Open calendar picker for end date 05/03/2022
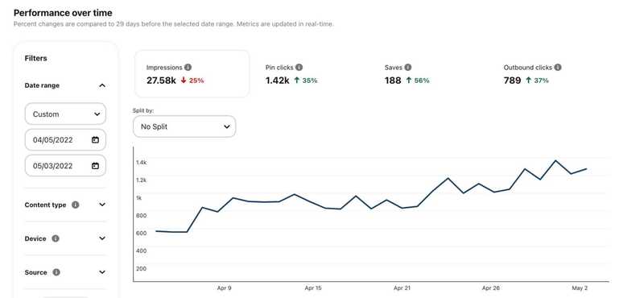Screen dimensions: 644x298 pyautogui.click(x=95, y=166)
